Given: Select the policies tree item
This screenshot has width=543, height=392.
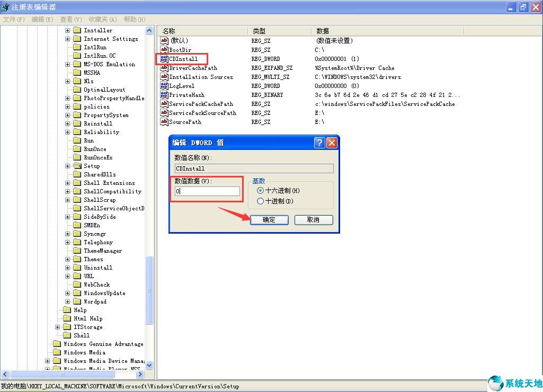Looking at the screenshot, I should point(96,106).
